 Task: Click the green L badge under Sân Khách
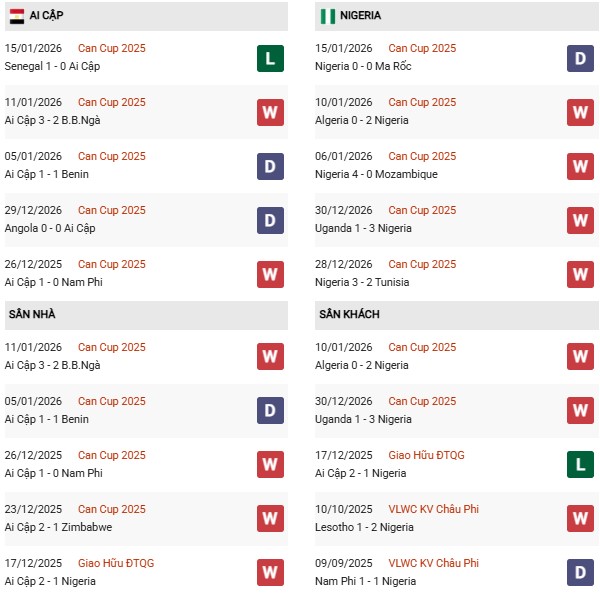click(x=580, y=465)
